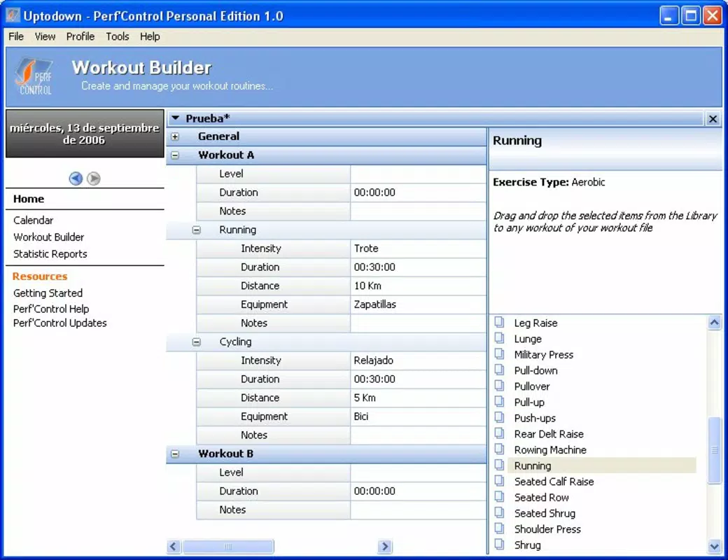Click library scrollbar down arrow
The image size is (728, 560).
point(714,547)
